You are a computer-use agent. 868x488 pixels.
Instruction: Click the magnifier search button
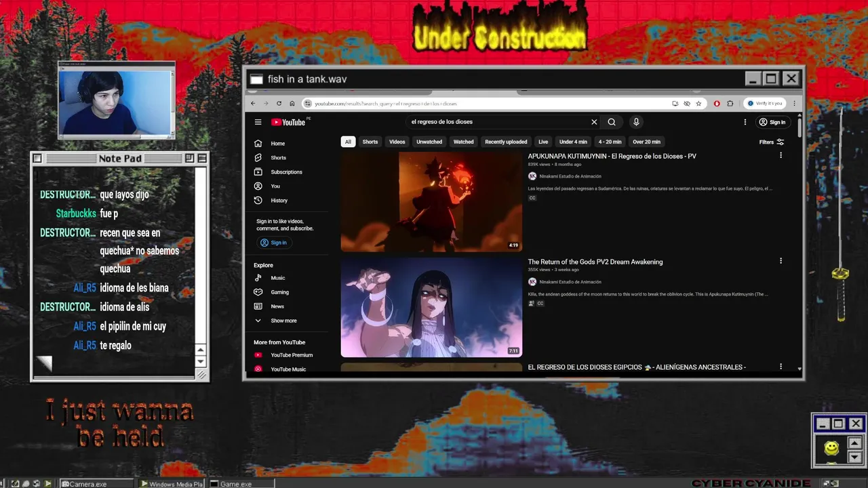coord(612,122)
